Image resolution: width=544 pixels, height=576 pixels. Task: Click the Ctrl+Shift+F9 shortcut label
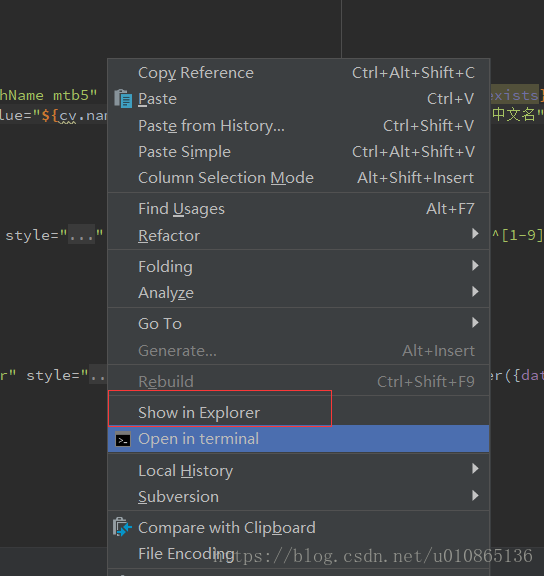point(426,382)
